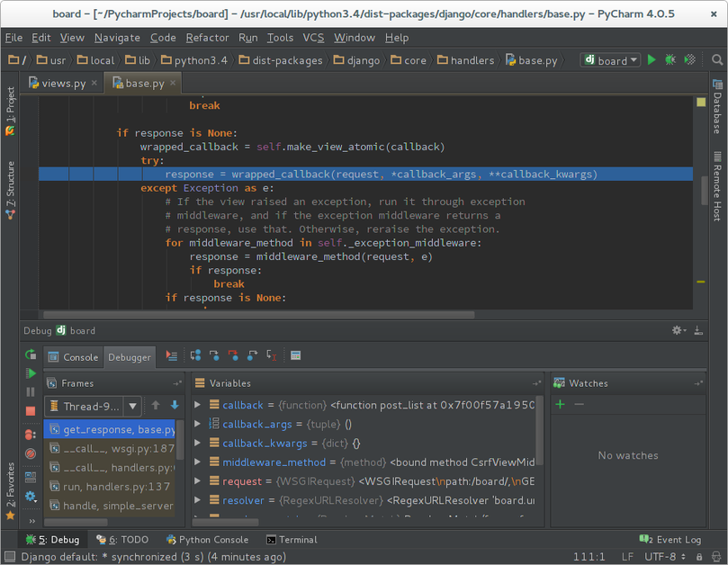This screenshot has height=565, width=728.
Task: Open Terminal tool window
Action: click(292, 540)
